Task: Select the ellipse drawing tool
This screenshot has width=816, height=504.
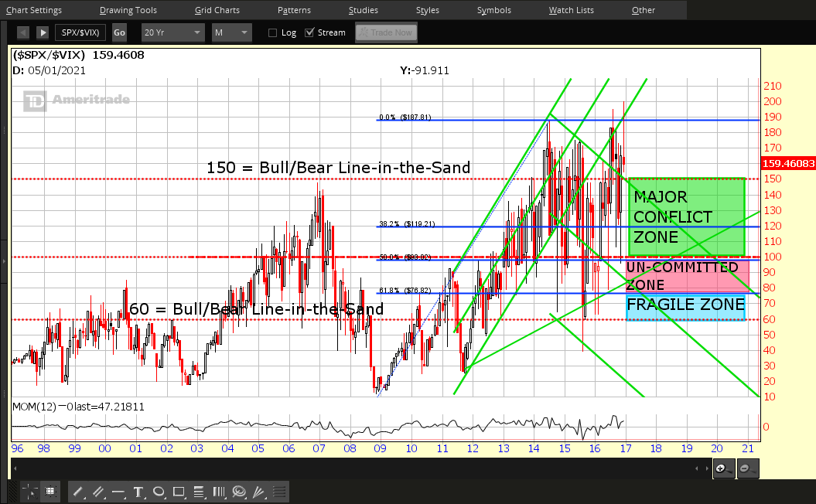Action: [x=159, y=492]
